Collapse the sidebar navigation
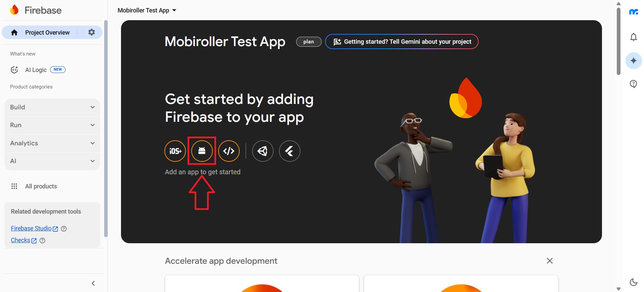Image resolution: width=644 pixels, height=292 pixels. coord(93,283)
